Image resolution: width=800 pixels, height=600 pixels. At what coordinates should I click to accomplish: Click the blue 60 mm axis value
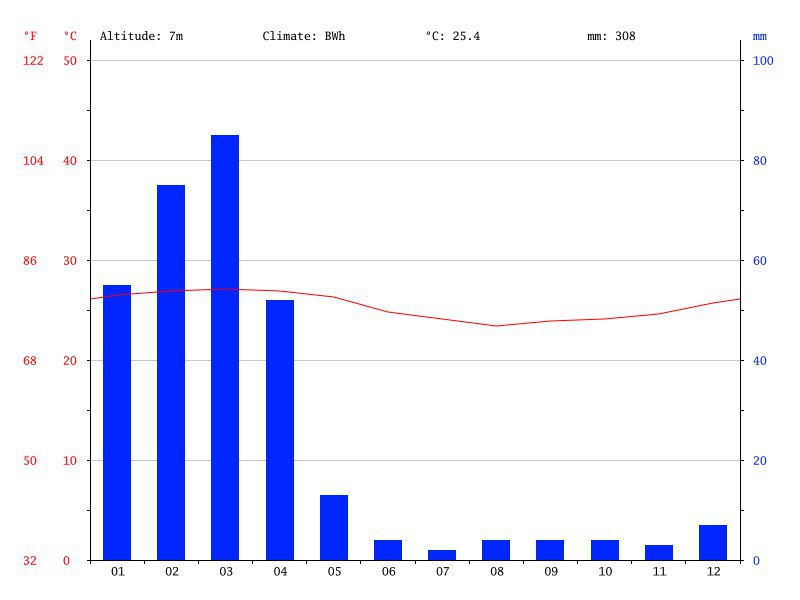(760, 261)
